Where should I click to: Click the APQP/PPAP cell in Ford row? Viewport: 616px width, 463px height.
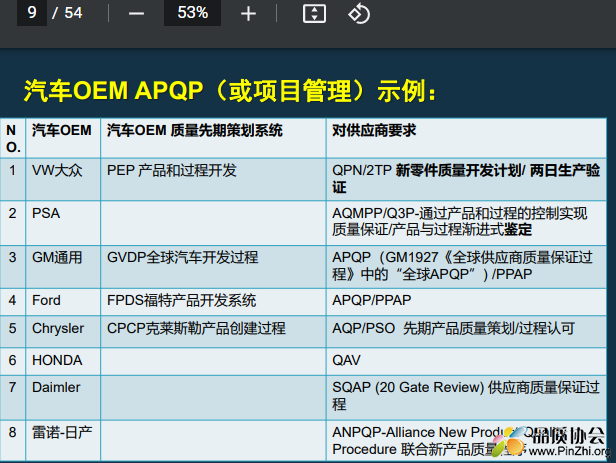[x=466, y=302]
